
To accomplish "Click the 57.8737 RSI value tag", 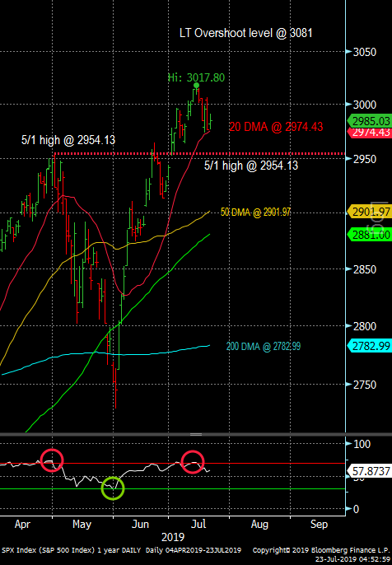I will click(x=369, y=471).
